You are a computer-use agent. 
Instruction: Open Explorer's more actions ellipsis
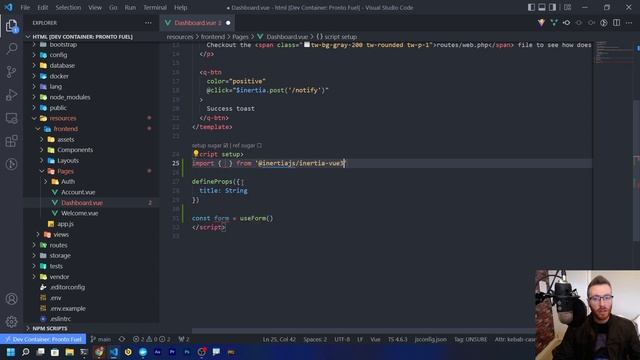(x=148, y=23)
